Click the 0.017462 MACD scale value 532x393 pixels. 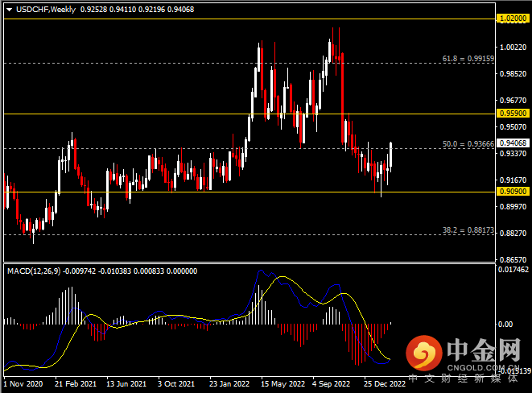[512, 270]
